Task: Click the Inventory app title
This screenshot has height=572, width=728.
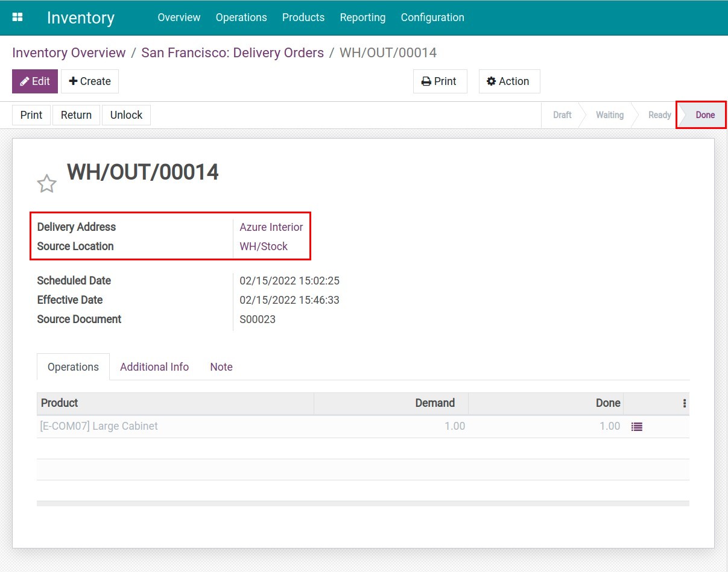Action: tap(81, 17)
